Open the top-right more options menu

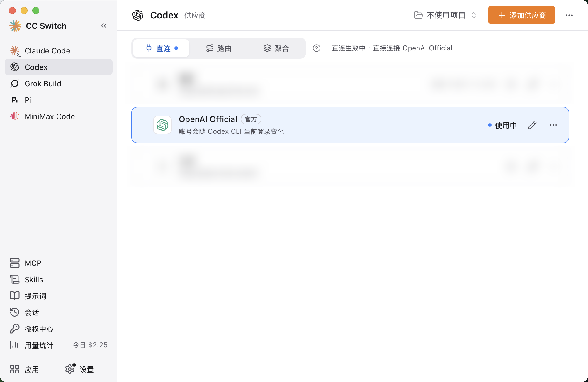(x=569, y=15)
